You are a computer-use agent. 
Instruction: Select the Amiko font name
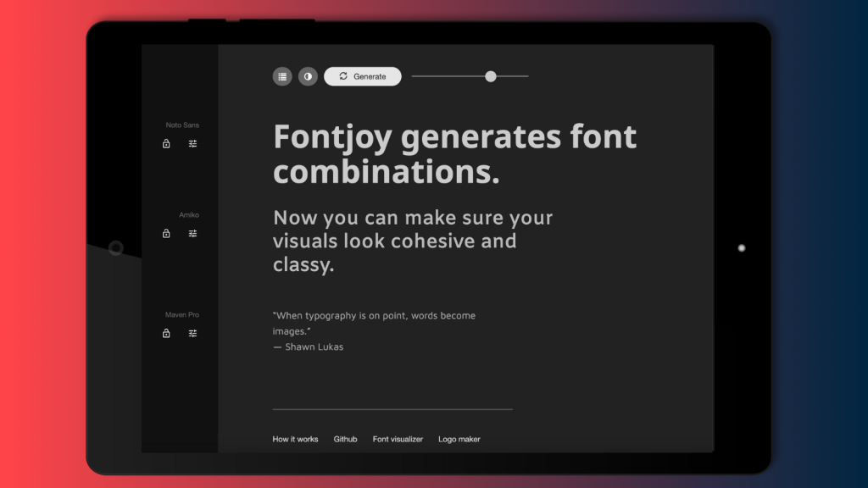pyautogui.click(x=189, y=214)
